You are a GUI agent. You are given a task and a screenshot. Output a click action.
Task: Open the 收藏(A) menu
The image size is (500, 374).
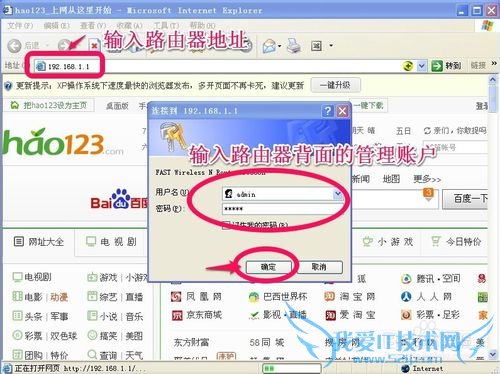(x=130, y=26)
